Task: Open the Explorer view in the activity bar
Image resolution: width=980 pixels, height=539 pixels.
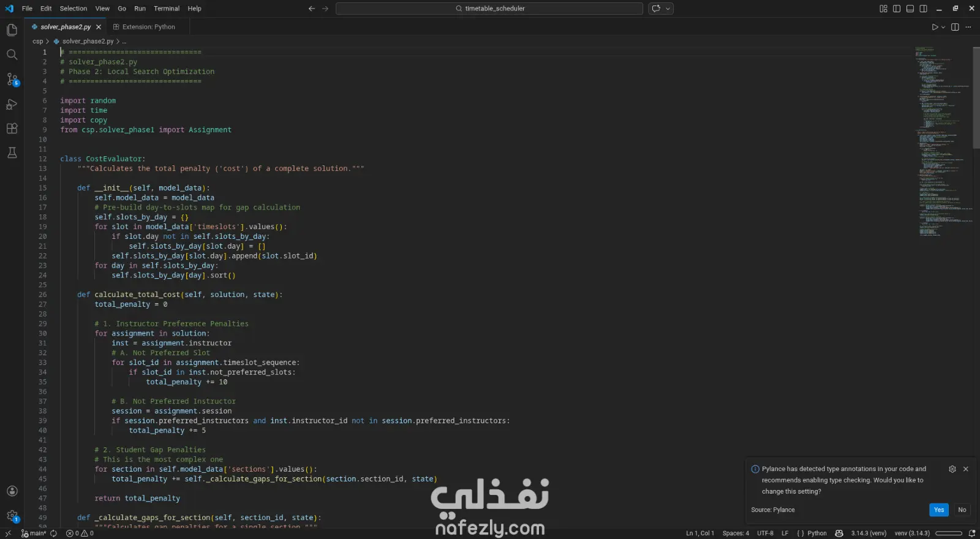Action: coord(12,30)
